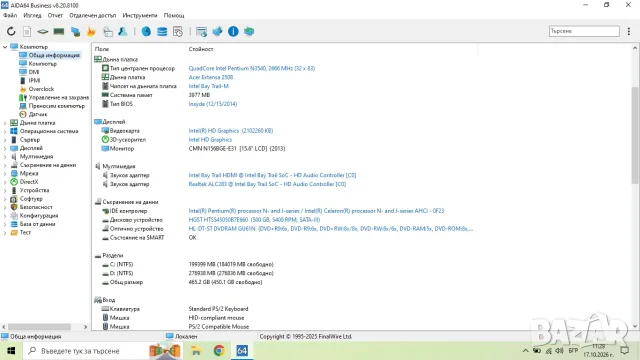Click the blue download arrow toolbar icon

[x=217, y=31]
